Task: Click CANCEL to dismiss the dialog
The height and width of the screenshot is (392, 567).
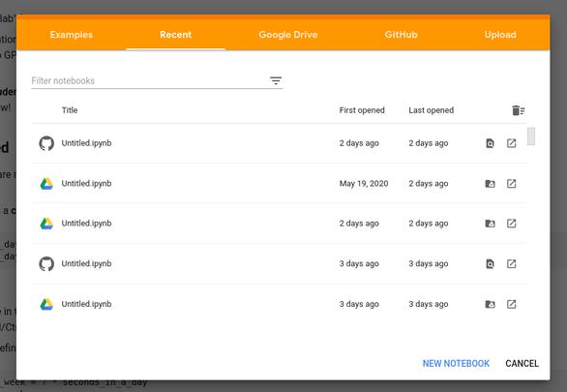Action: (522, 363)
